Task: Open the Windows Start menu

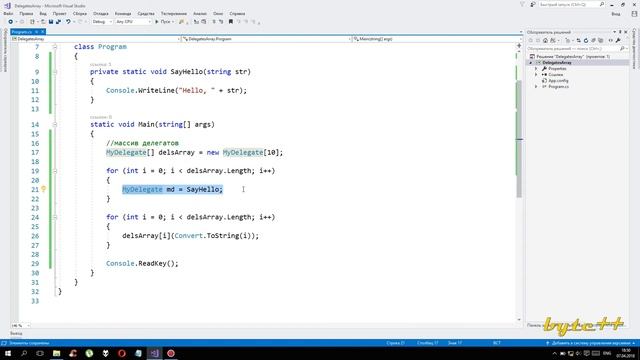Action: click(8, 353)
